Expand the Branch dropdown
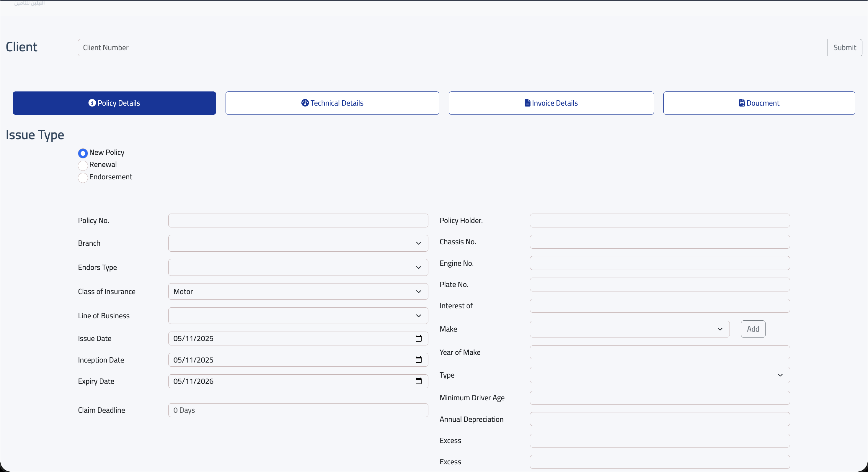Screen dimensions: 868x472 tap(298, 243)
